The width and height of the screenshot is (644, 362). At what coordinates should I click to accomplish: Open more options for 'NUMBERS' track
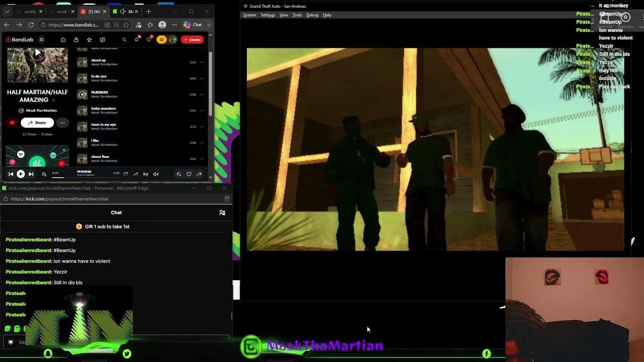point(202,95)
